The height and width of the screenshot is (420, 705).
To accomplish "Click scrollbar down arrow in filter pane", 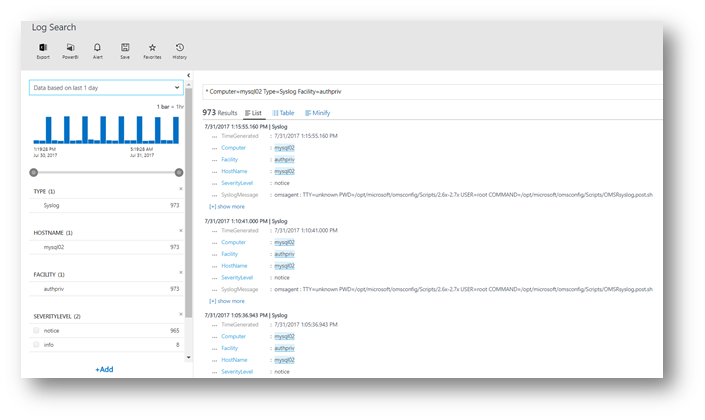I will pos(188,357).
